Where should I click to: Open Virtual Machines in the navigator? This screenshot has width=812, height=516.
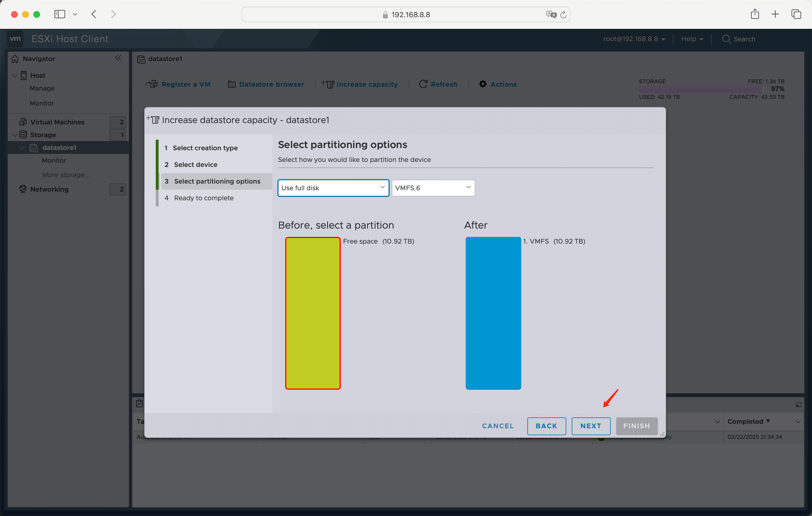click(x=57, y=122)
